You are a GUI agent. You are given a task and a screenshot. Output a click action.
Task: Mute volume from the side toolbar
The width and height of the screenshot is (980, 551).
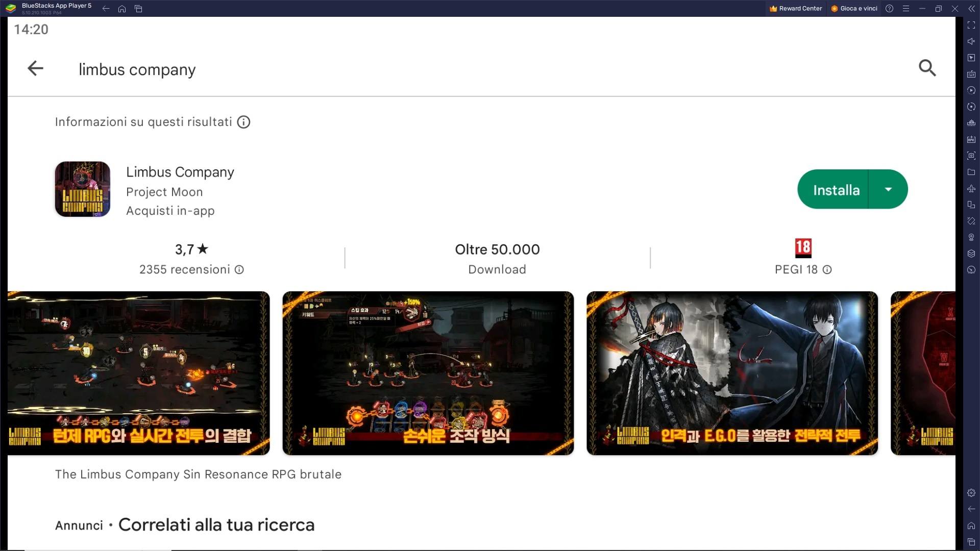pos(971,41)
